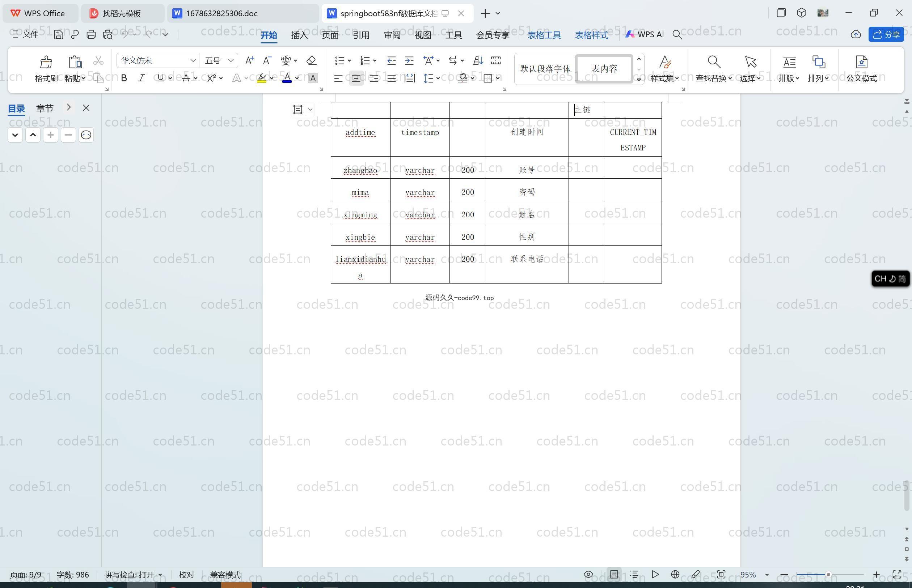Increase font size with A+ icon
The width and height of the screenshot is (912, 588).
pyautogui.click(x=249, y=60)
